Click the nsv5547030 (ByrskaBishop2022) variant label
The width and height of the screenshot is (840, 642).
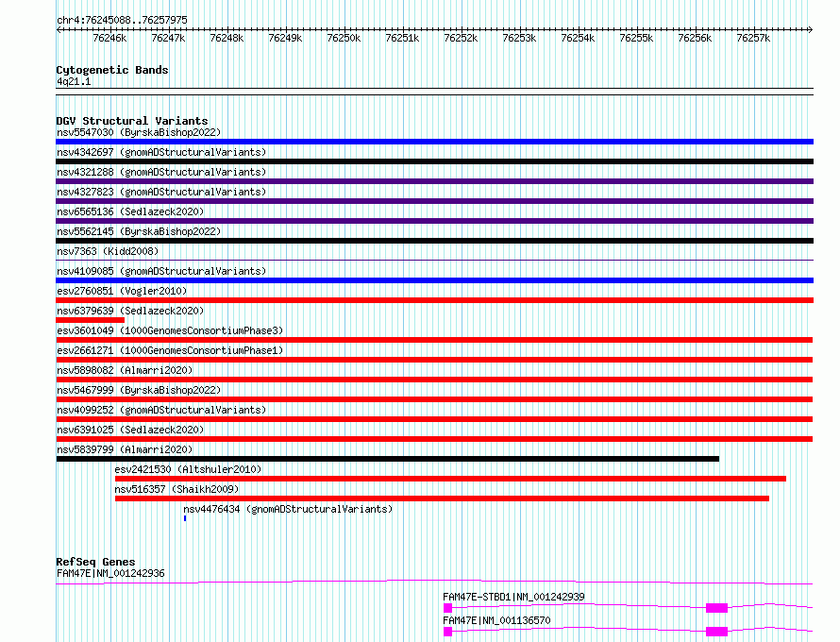click(x=139, y=132)
